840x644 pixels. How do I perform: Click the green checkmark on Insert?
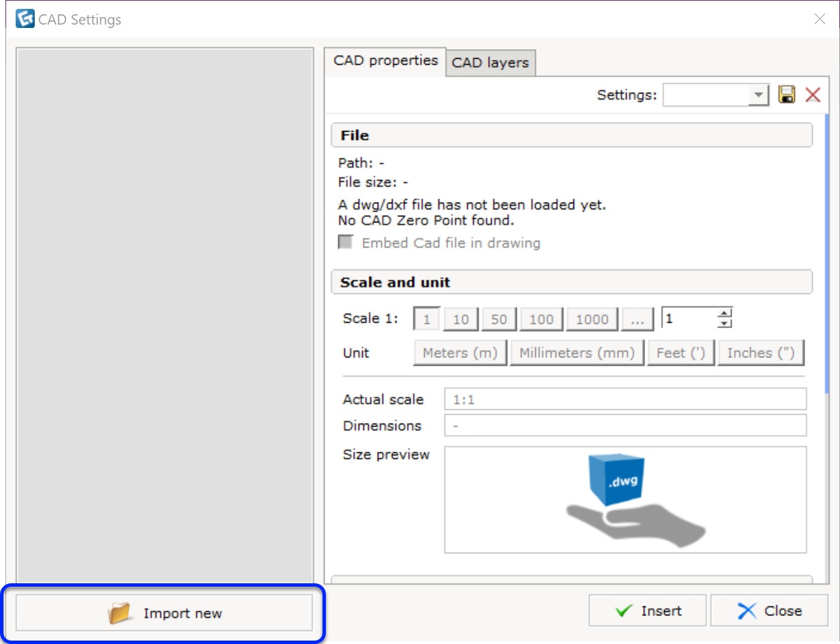[x=625, y=611]
